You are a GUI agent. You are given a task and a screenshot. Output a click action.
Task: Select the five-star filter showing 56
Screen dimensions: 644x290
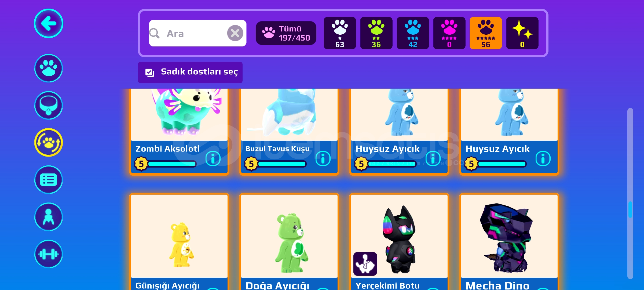coord(486,33)
